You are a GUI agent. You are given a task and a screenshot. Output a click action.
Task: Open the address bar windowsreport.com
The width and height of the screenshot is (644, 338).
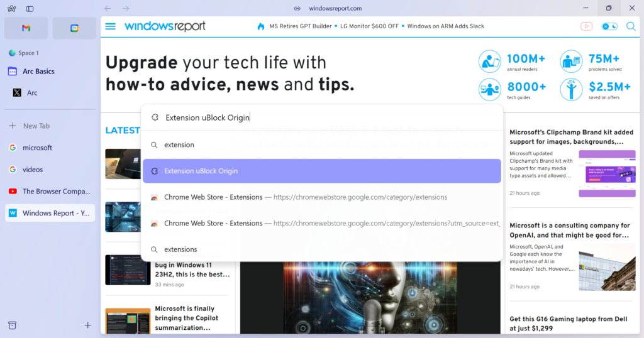coord(335,8)
